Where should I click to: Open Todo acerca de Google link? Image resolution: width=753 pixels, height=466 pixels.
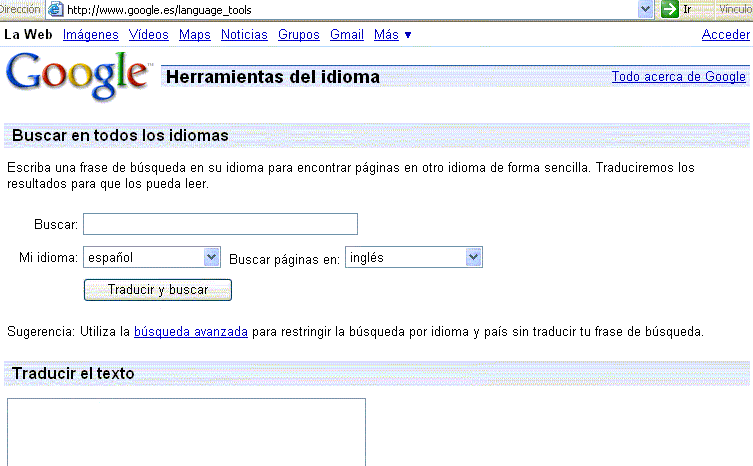tap(679, 76)
